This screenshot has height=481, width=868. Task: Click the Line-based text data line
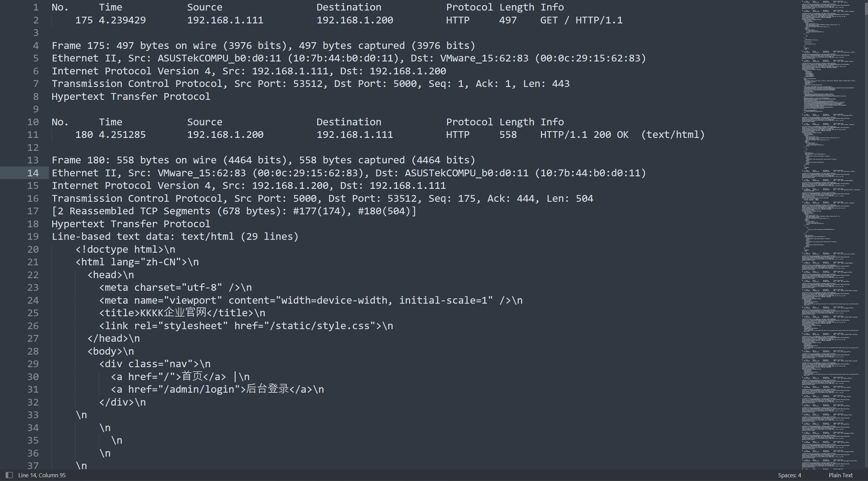(x=175, y=236)
